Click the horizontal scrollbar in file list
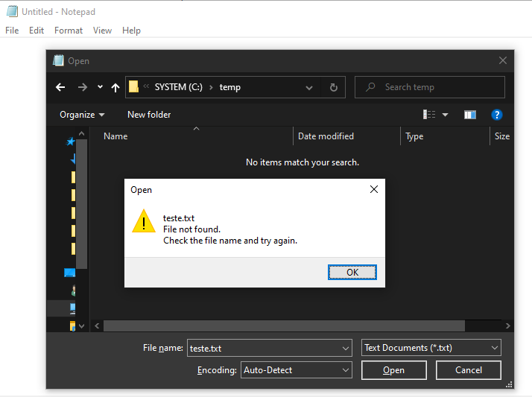This screenshot has width=532, height=397. coord(283,326)
